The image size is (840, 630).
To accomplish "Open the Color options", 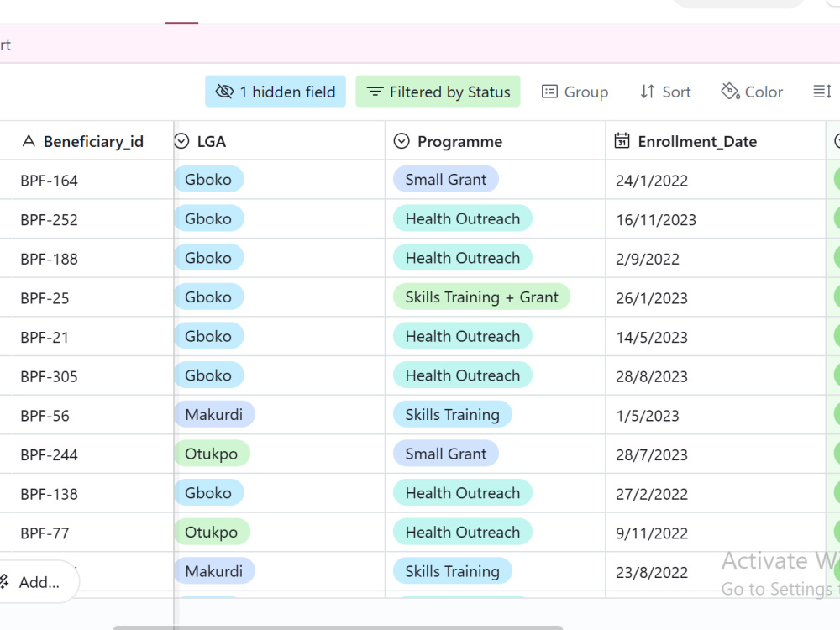I will click(x=752, y=92).
